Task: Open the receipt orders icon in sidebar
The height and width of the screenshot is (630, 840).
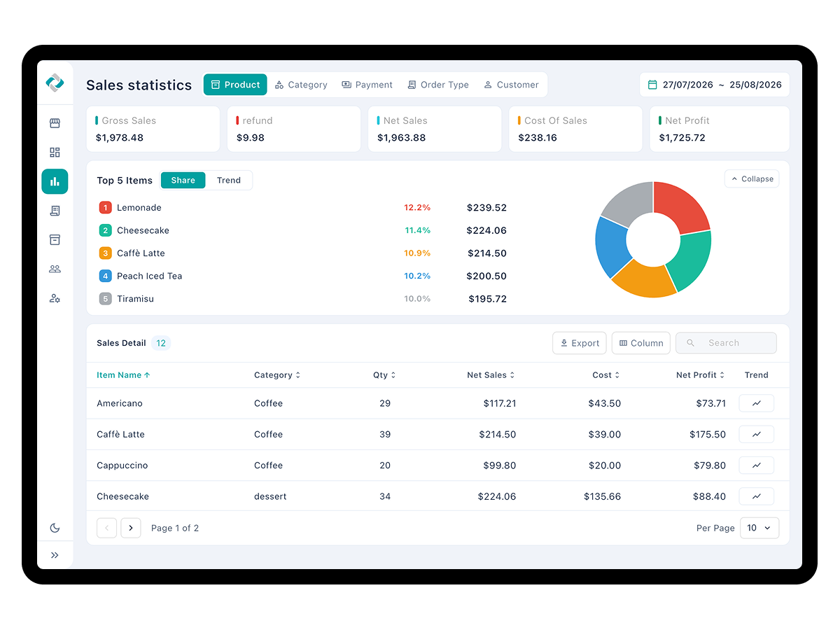Action: 55,211
